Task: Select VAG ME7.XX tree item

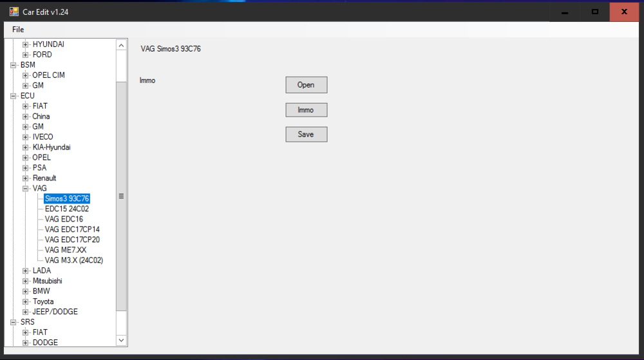Action: pos(66,250)
